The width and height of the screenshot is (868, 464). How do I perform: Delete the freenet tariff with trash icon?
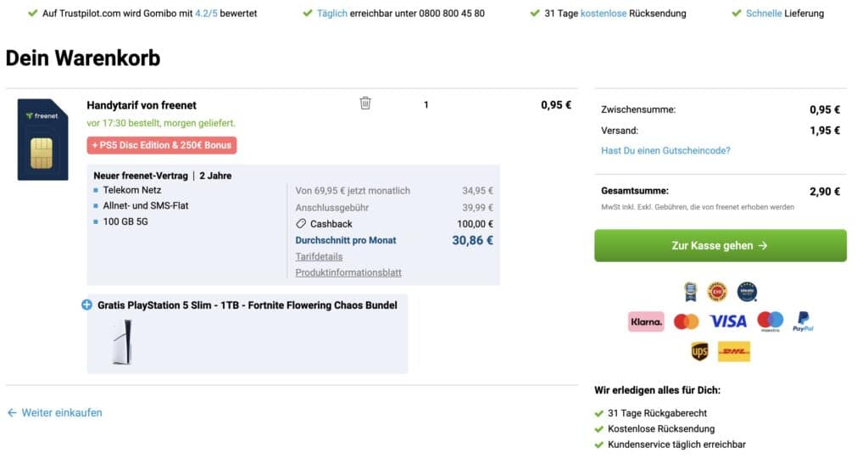(x=365, y=103)
